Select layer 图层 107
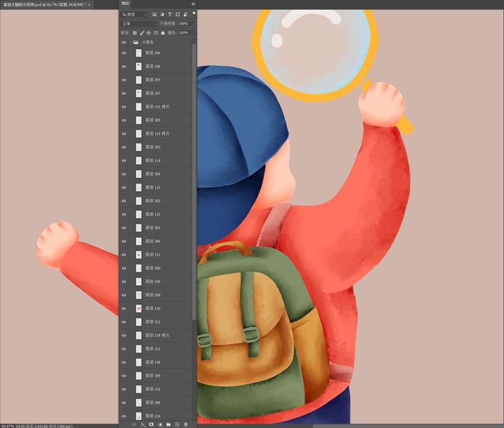Image resolution: width=504 pixels, height=428 pixels. point(156,93)
